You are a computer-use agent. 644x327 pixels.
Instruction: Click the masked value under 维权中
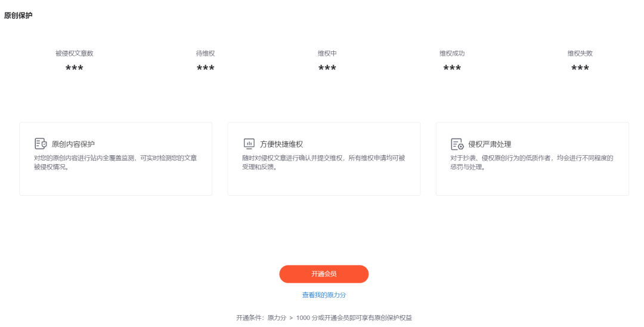327,68
